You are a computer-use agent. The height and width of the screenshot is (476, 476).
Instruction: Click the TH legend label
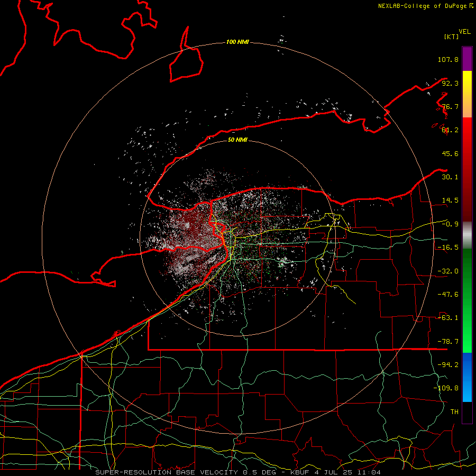(x=454, y=412)
